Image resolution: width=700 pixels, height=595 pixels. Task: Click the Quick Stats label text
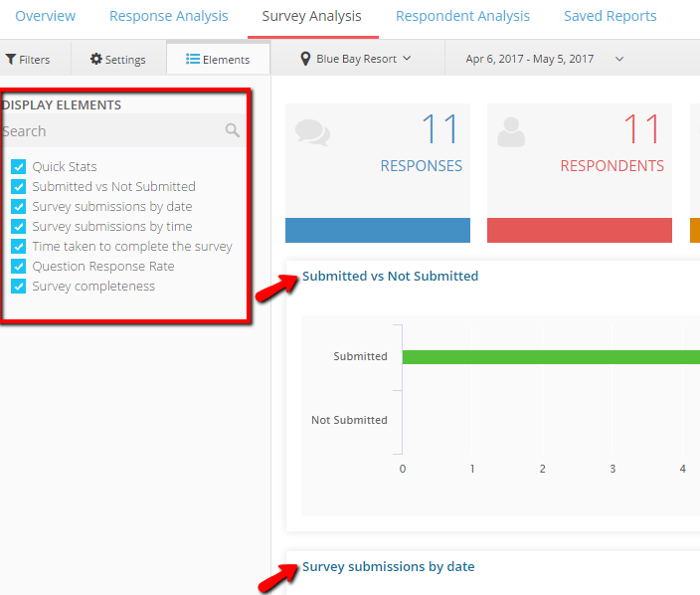click(65, 166)
